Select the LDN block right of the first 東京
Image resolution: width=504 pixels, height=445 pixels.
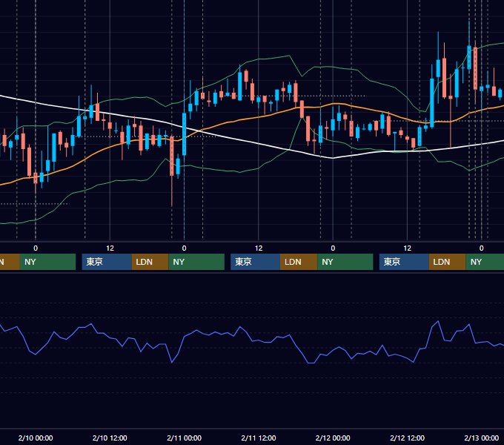[150, 262]
